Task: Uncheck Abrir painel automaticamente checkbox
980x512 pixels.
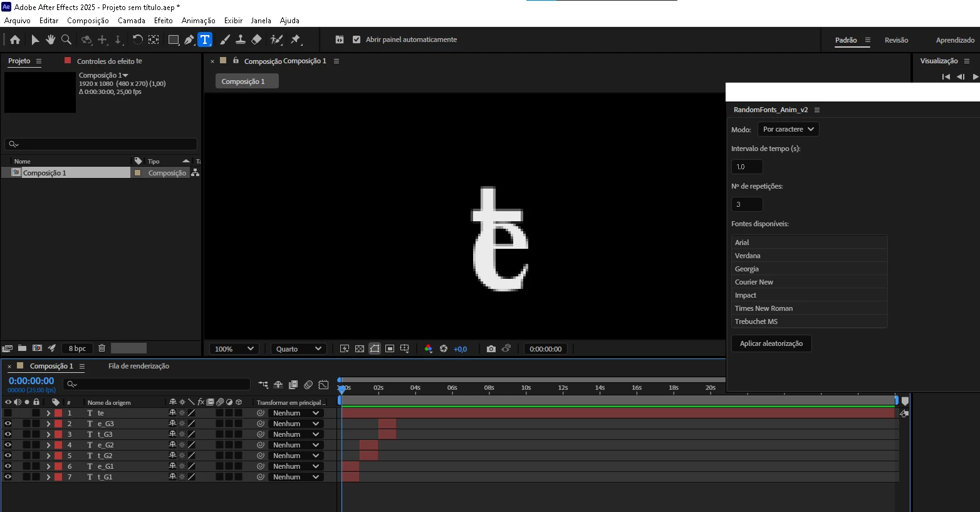Action: point(357,39)
